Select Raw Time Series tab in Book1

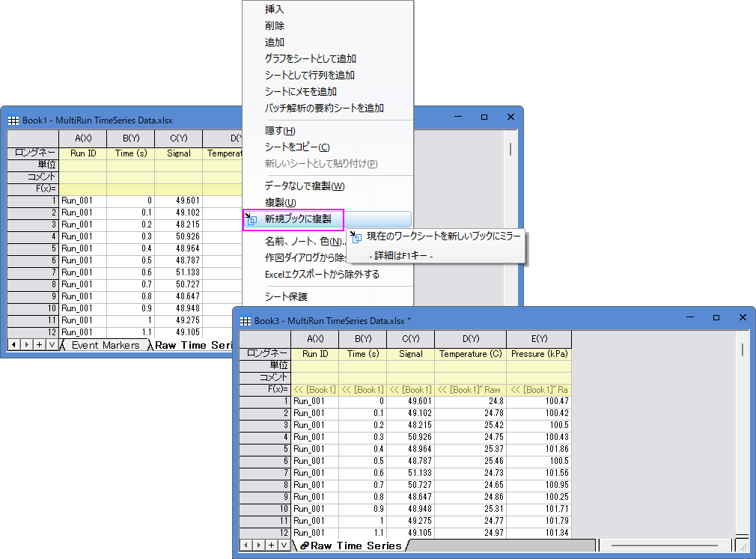point(194,345)
